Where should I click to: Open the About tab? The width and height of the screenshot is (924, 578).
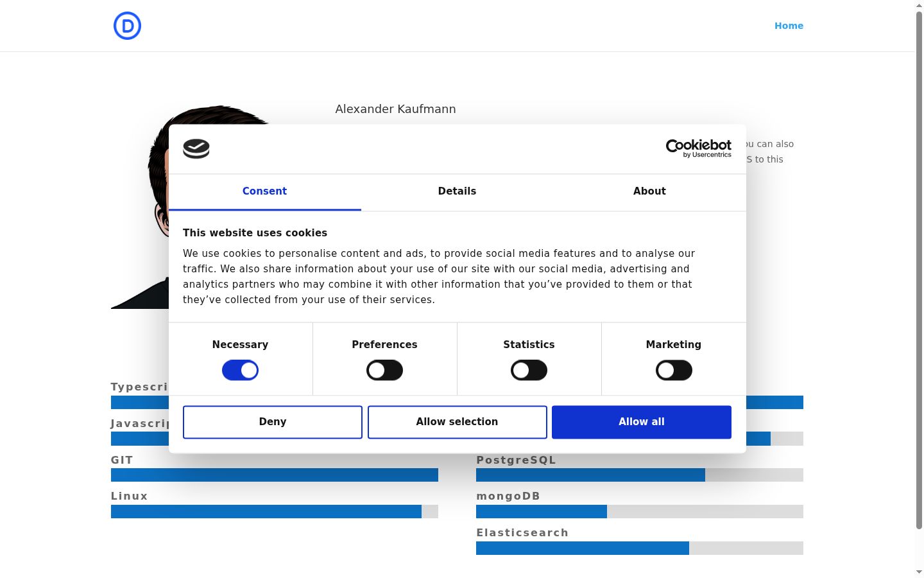pyautogui.click(x=649, y=191)
